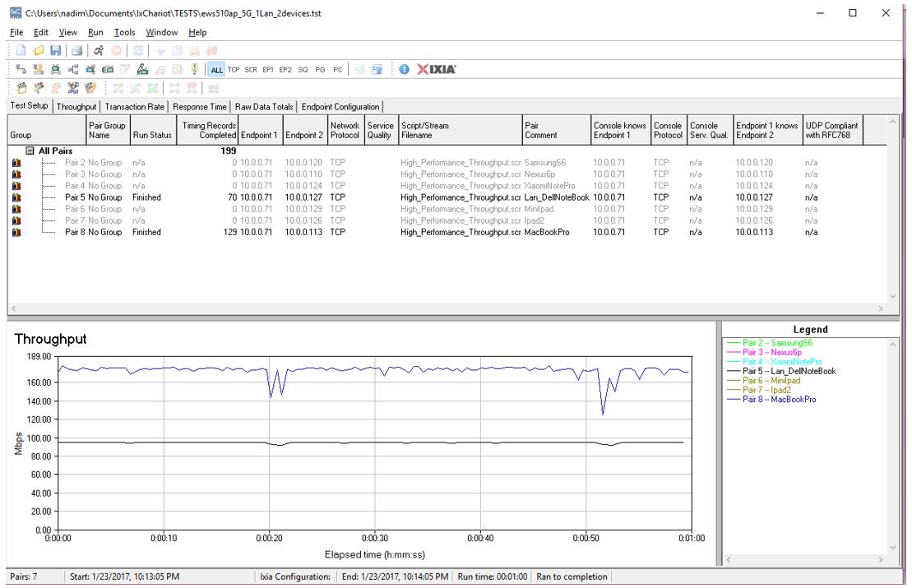Click the New test toolbar icon

pos(21,51)
